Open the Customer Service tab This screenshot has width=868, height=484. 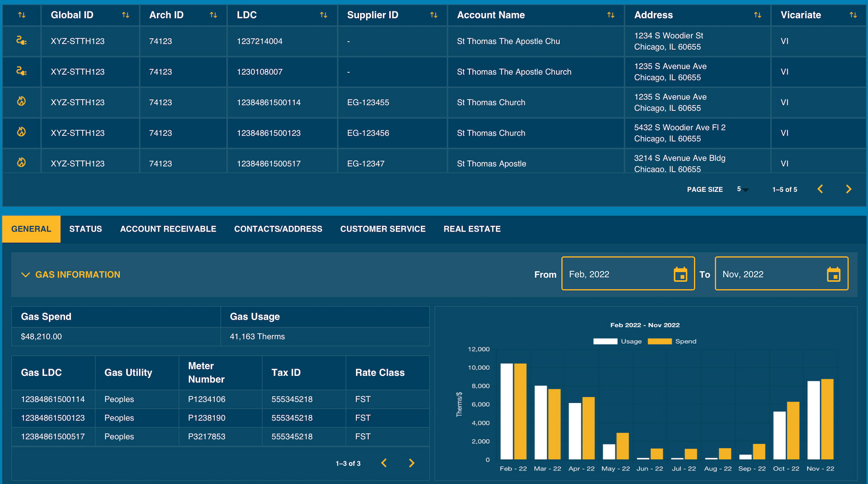pyautogui.click(x=383, y=229)
